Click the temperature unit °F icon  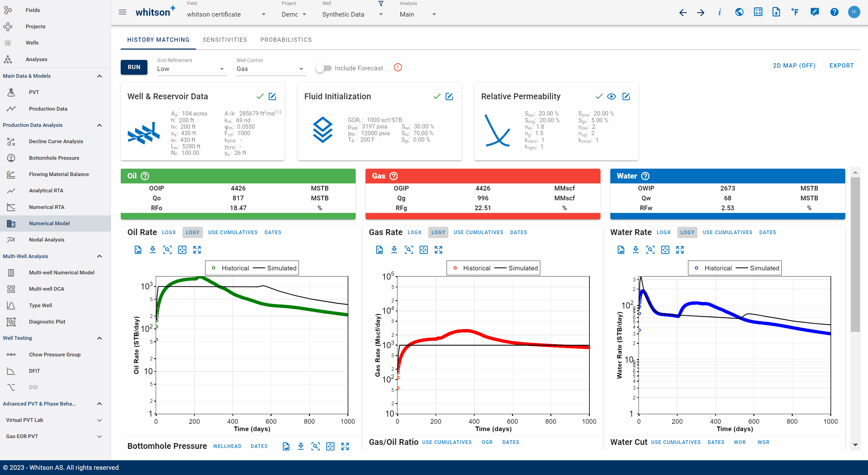click(x=795, y=13)
